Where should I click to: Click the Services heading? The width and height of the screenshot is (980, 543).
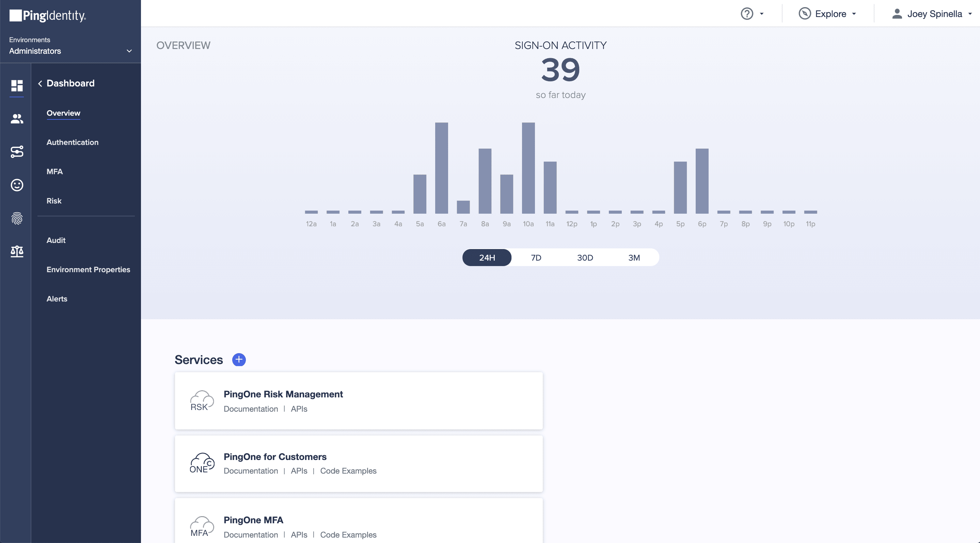[x=199, y=360]
